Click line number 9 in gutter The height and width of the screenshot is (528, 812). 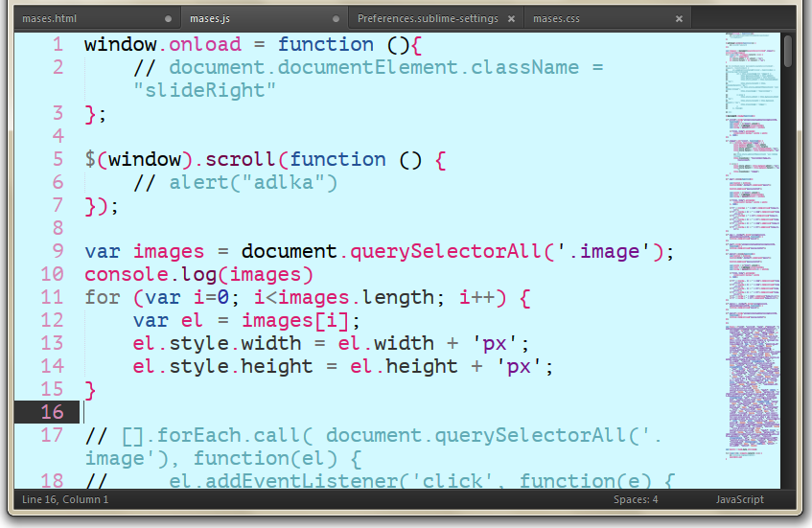point(58,251)
